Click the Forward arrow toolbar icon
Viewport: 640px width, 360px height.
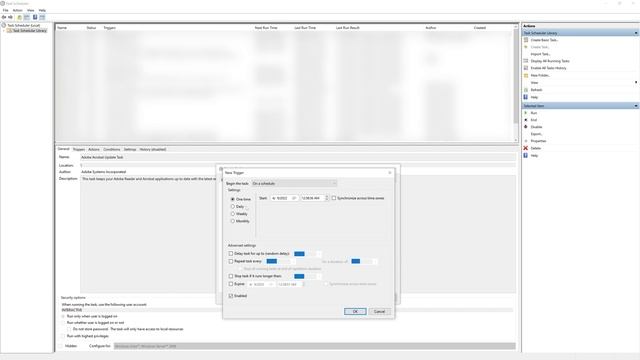click(10, 17)
